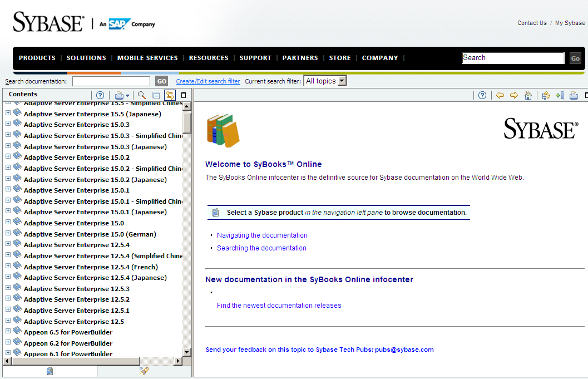Open help in the Contents toolbar
Screen dimensions: 588x379
(100, 95)
